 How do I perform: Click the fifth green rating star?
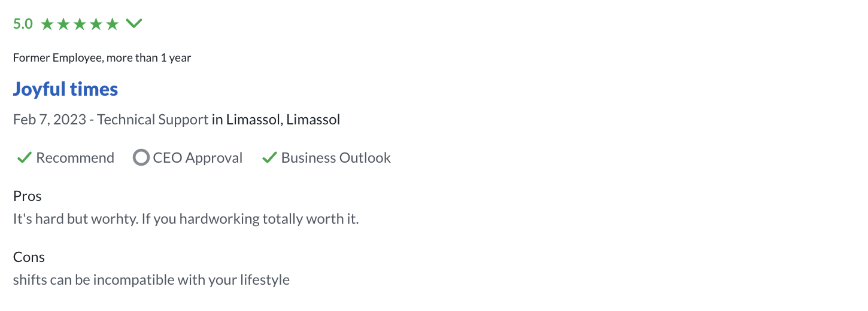pyautogui.click(x=112, y=24)
